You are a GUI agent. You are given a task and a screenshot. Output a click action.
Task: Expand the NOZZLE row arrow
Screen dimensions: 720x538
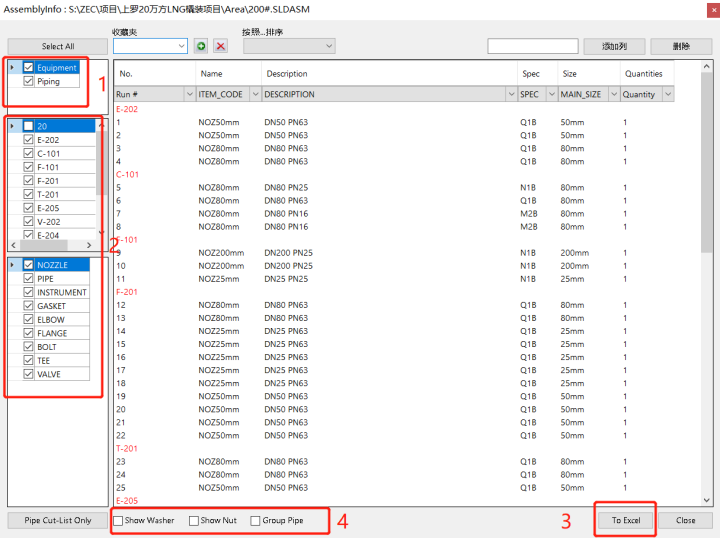[x=12, y=265]
